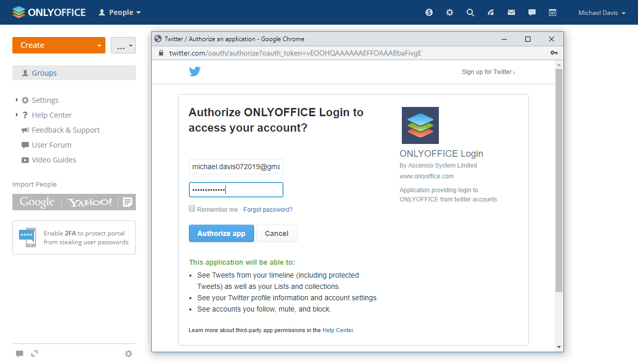Open the Help Center link in popup
The height and width of the screenshot is (364, 638).
pos(338,330)
